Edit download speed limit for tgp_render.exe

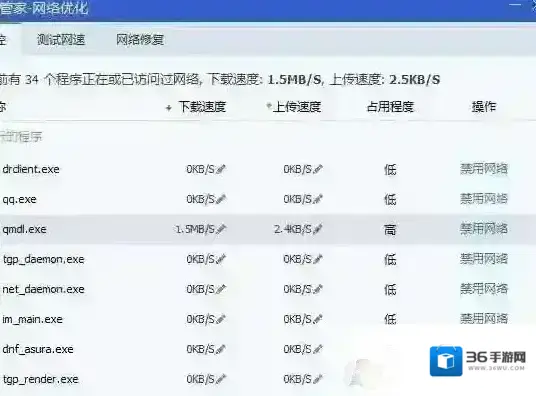(x=221, y=379)
